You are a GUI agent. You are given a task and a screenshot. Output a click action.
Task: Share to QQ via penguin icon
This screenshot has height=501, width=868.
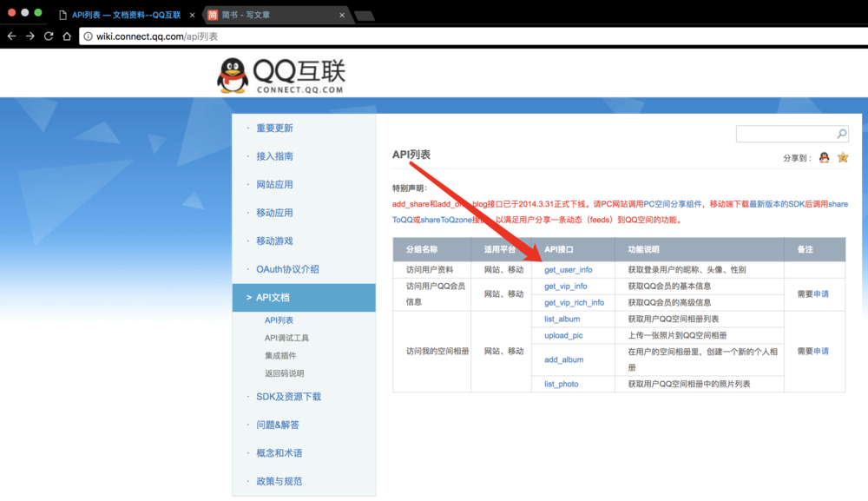825,158
